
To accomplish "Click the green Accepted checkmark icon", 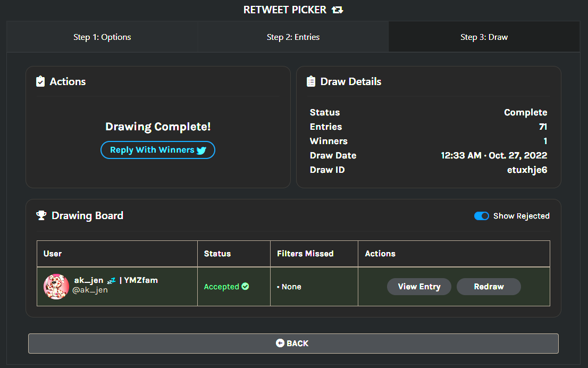I will coord(245,286).
